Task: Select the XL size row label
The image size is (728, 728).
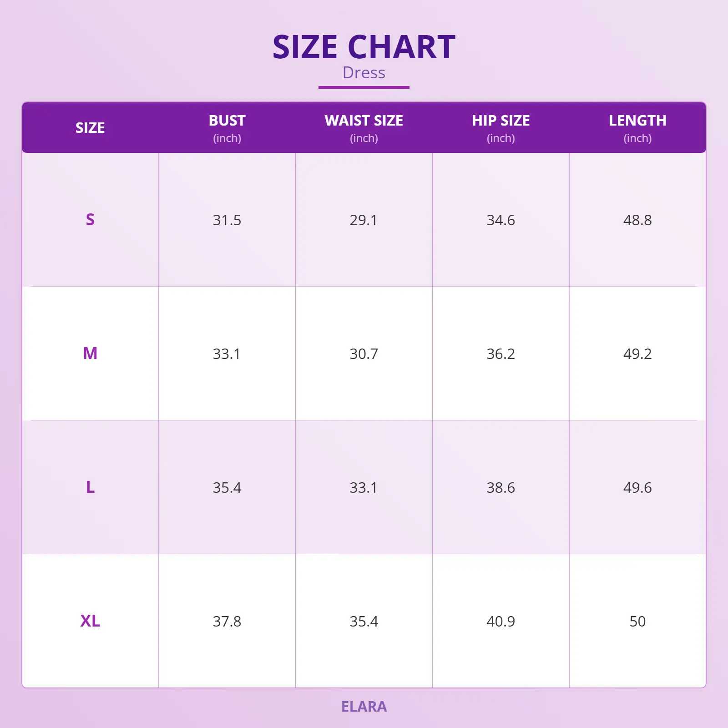Action: pos(90,621)
